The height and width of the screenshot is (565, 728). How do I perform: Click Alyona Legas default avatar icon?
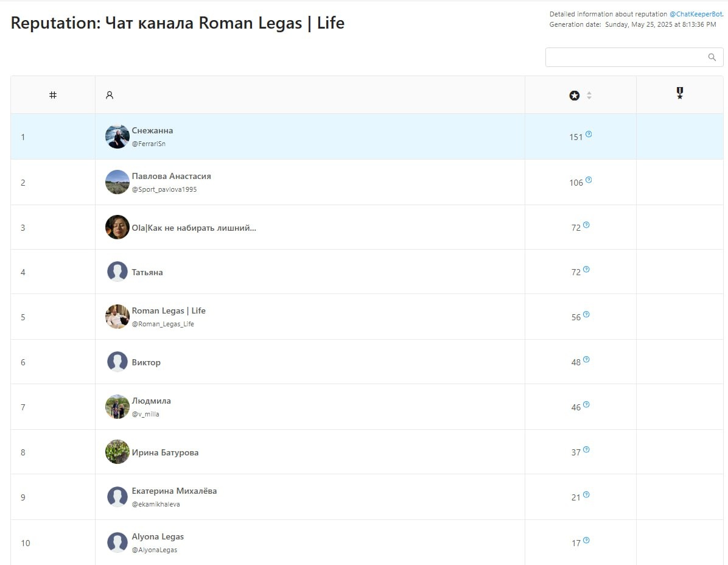[117, 542]
